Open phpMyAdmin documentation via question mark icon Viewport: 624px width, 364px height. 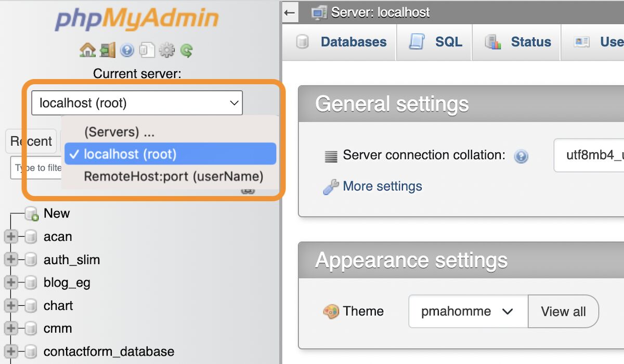coord(126,50)
